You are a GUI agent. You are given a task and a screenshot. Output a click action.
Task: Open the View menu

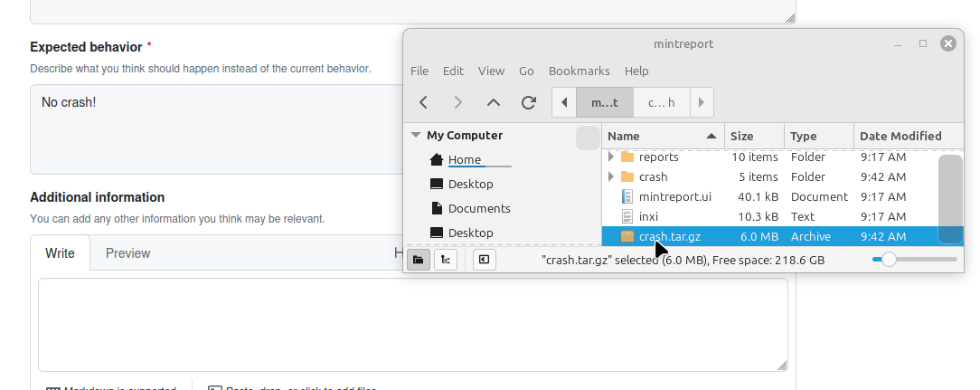point(491,71)
